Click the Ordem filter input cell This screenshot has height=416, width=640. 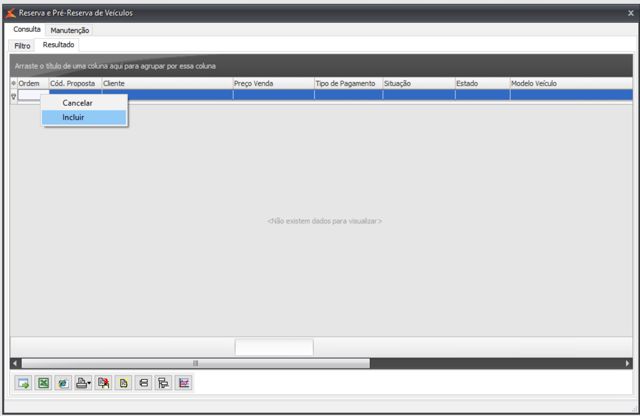coord(33,95)
